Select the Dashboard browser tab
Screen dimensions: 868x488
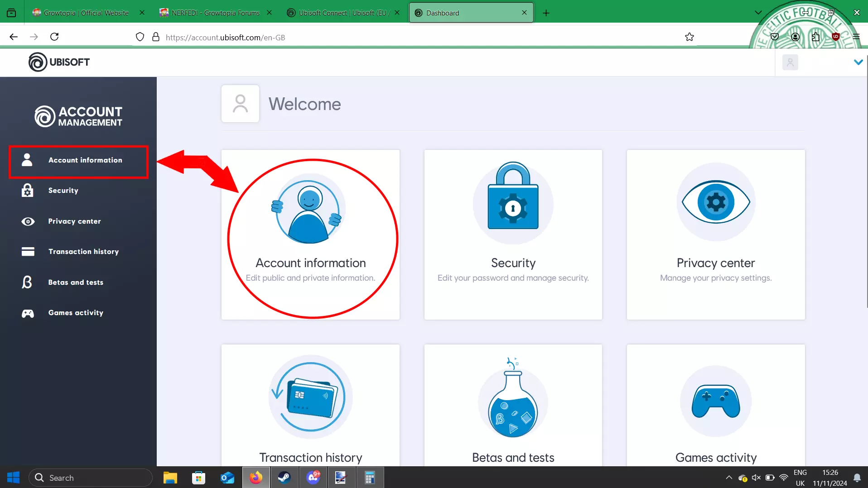click(467, 13)
